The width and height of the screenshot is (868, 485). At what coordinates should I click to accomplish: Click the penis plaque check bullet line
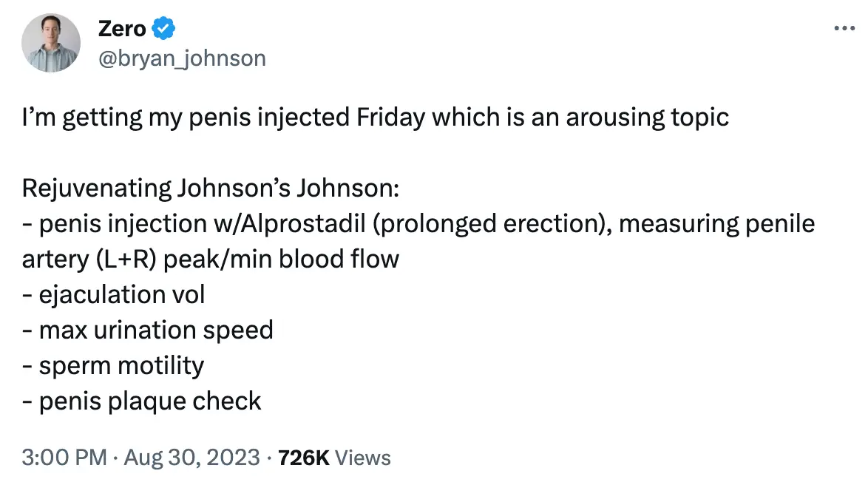point(141,401)
